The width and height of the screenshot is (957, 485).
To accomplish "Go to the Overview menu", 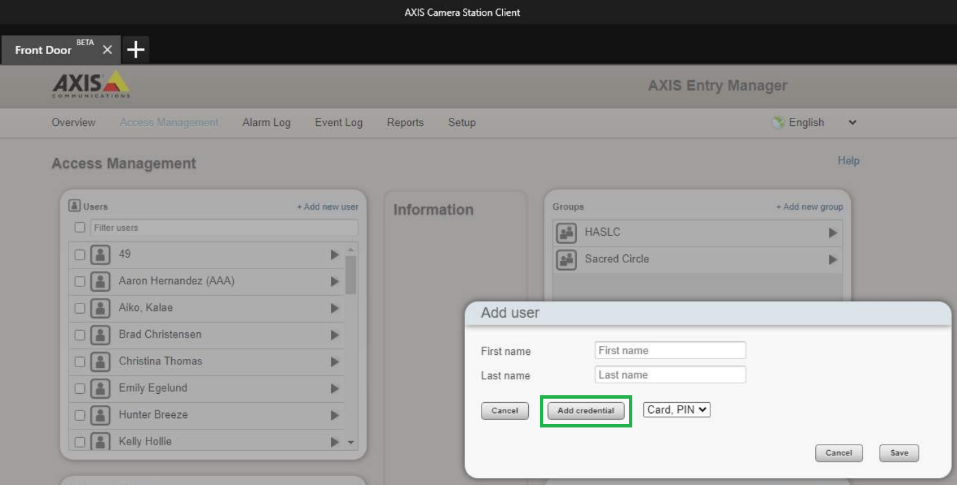I will [73, 123].
